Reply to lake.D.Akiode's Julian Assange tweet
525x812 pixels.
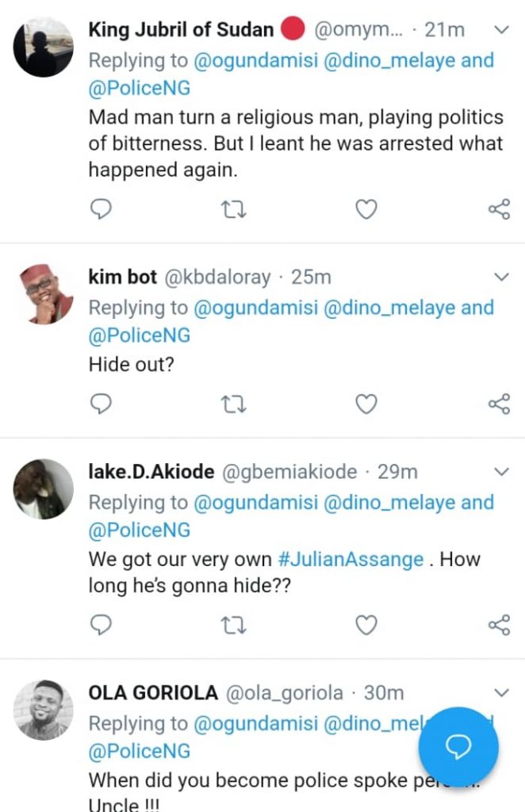(101, 625)
